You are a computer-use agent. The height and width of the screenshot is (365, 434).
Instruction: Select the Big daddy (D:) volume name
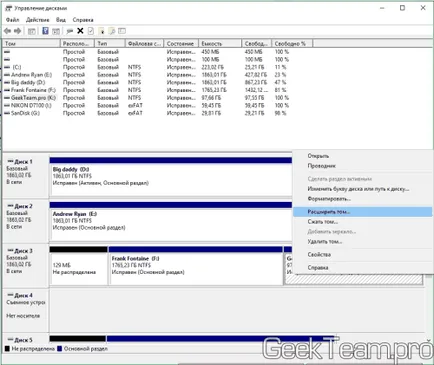click(28, 83)
